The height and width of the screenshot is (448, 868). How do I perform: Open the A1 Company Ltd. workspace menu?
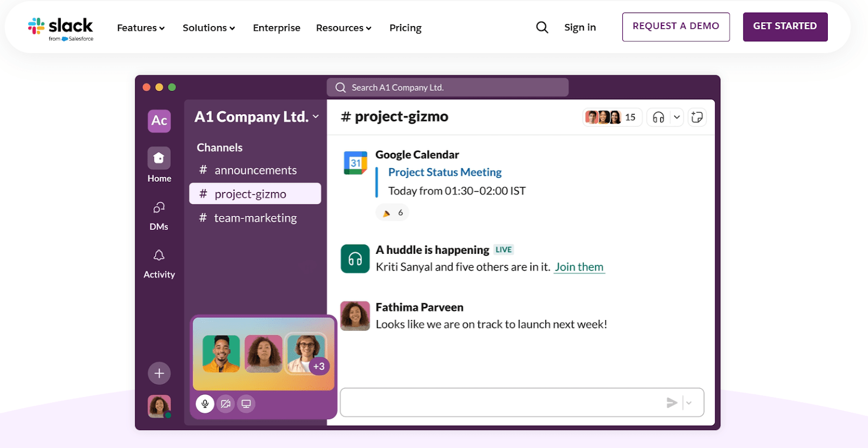click(x=257, y=117)
